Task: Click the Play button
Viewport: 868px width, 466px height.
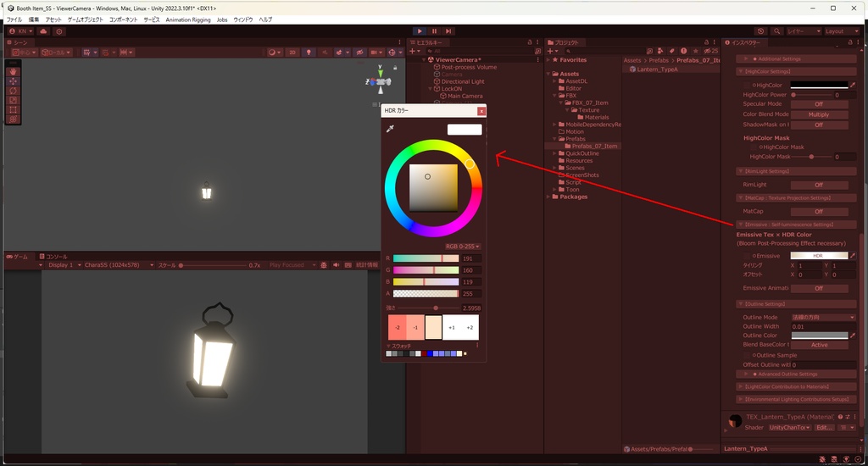Action: (420, 31)
